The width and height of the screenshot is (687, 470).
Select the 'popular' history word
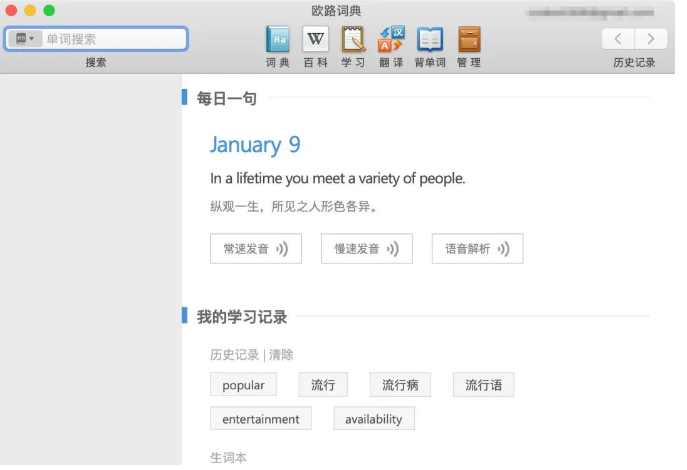pyautogui.click(x=243, y=385)
